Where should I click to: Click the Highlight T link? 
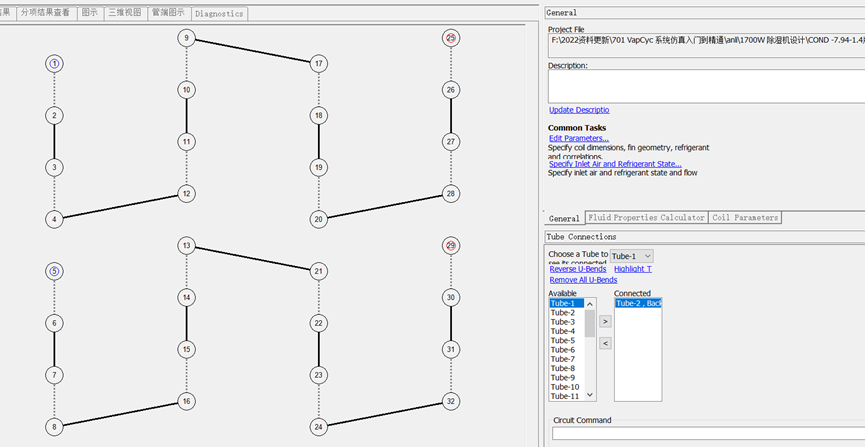pyautogui.click(x=633, y=269)
